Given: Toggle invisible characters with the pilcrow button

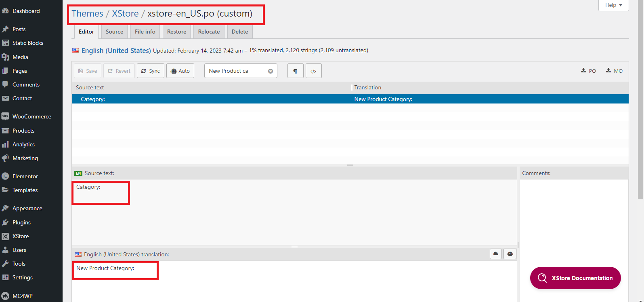Looking at the screenshot, I should click(295, 71).
